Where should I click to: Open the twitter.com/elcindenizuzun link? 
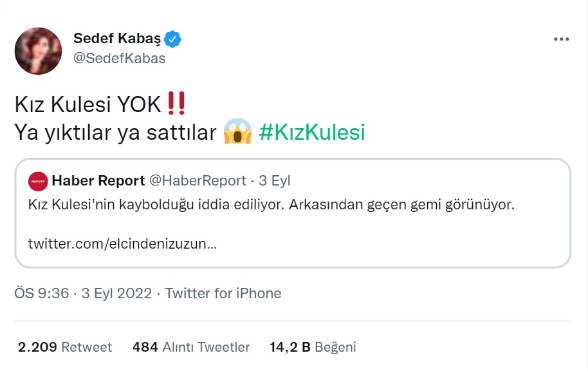(x=122, y=245)
